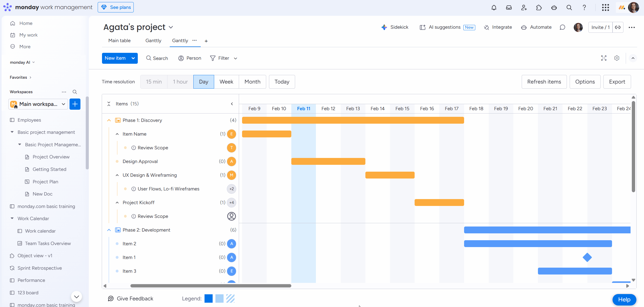Set time resolution to Week
Viewport: 644px width, 307px height.
[x=226, y=82]
